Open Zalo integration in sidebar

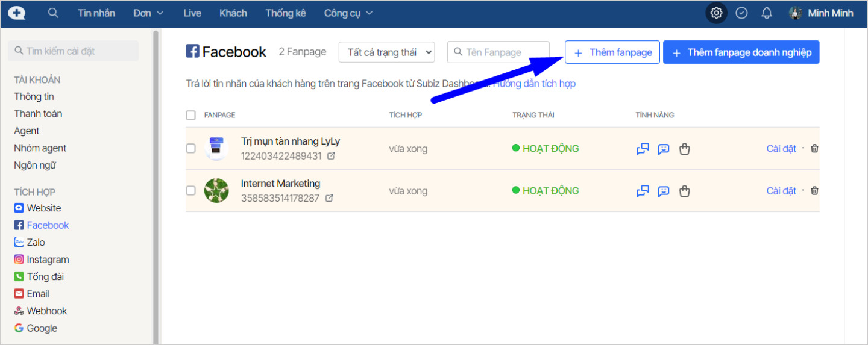36,243
